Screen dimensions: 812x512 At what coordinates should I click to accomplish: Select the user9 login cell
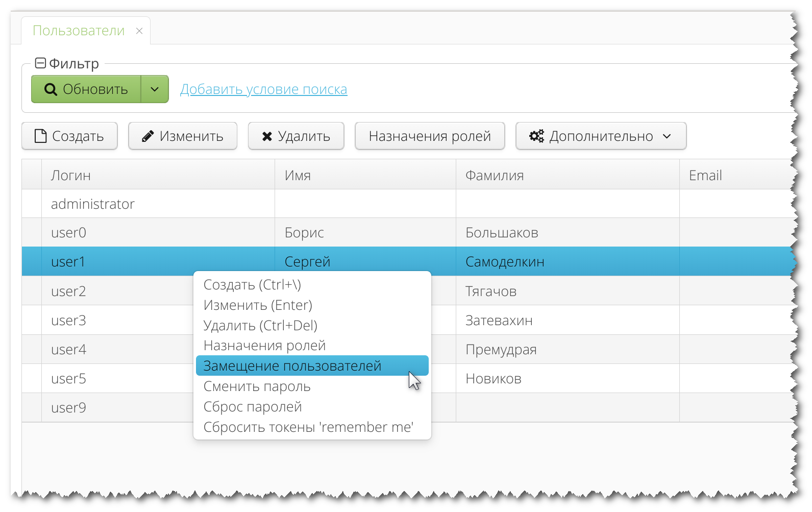(x=117, y=408)
